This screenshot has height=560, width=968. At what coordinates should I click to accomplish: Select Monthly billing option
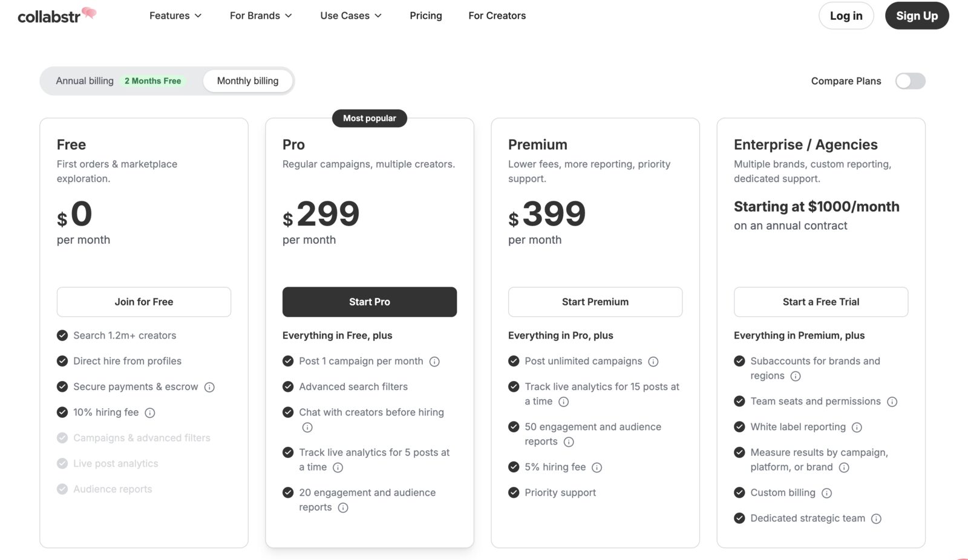coord(248,81)
